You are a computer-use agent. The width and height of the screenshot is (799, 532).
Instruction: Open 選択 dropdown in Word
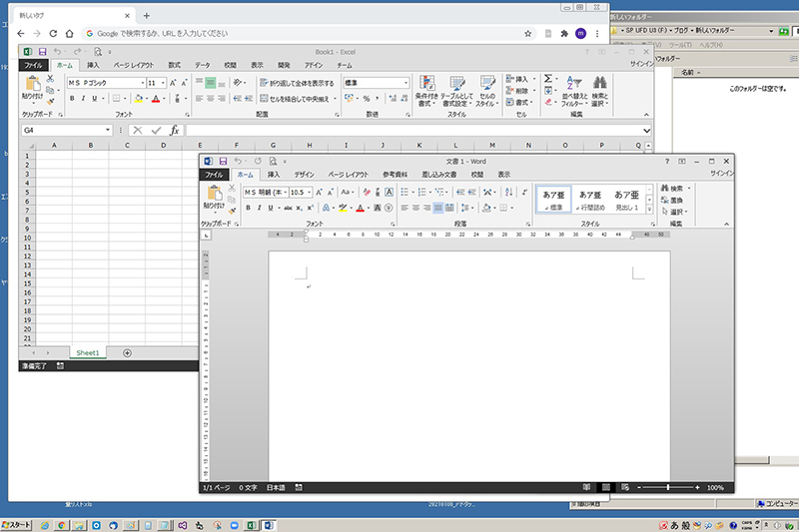coord(675,212)
